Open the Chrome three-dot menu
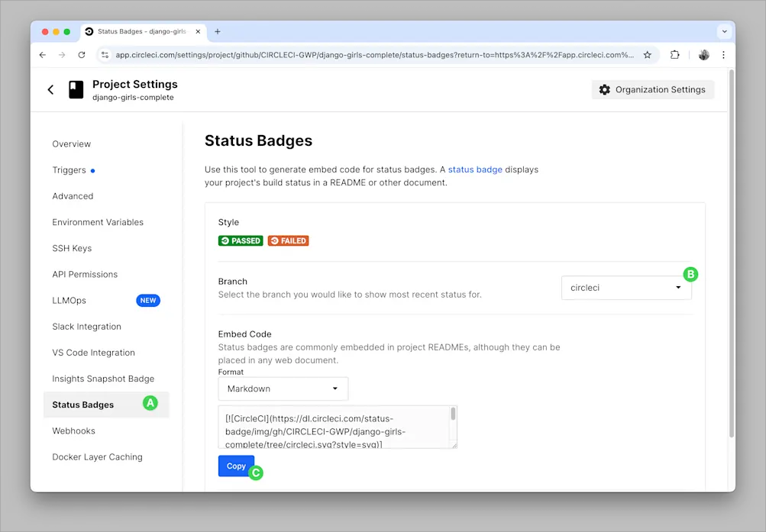 coord(723,55)
